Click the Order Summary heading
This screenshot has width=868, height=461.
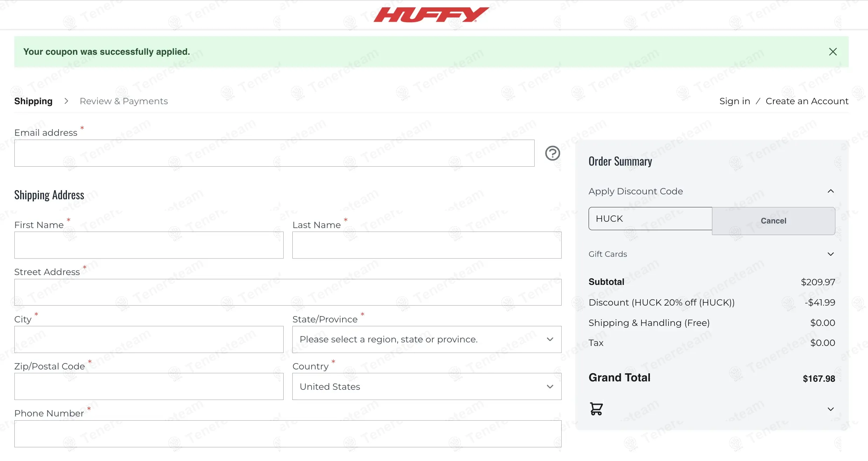620,161
